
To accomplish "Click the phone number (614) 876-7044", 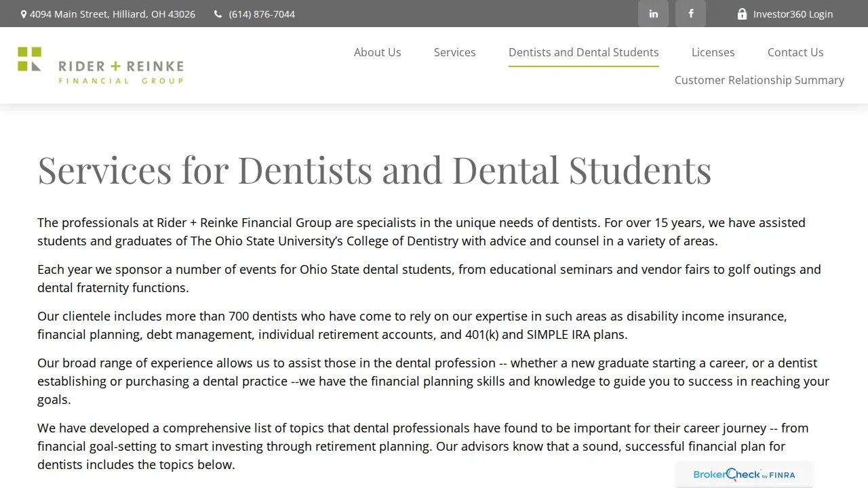I will click(x=262, y=14).
